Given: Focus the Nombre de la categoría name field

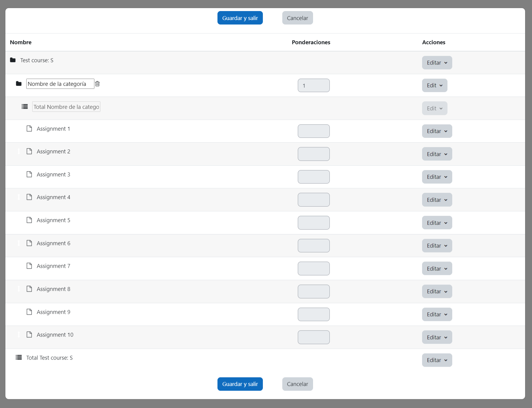Looking at the screenshot, I should (x=60, y=84).
